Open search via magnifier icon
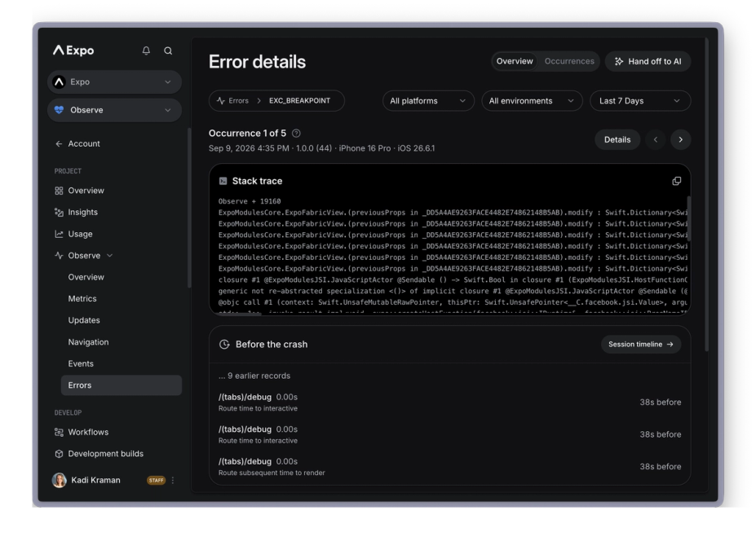The width and height of the screenshot is (756, 550). pyautogui.click(x=168, y=51)
